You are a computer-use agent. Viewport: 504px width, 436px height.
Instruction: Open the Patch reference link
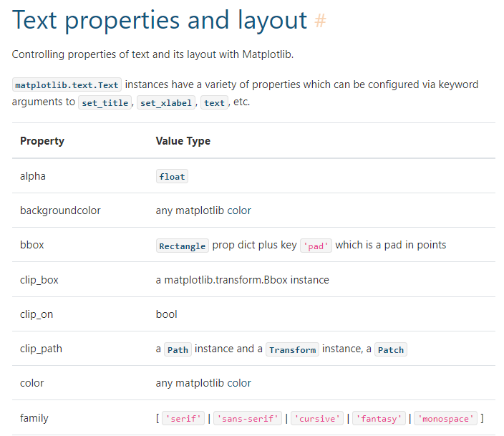click(x=391, y=349)
